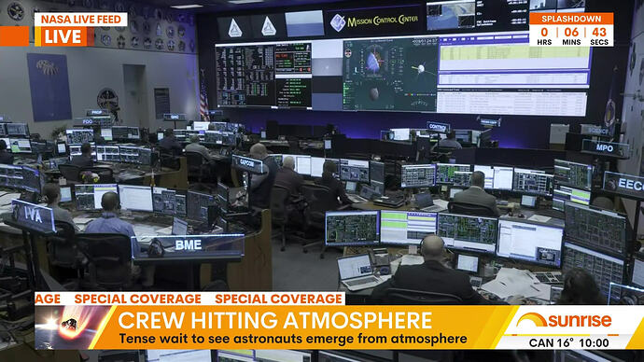Click the EEC console sign
644x362 pixels.
[x=623, y=185]
